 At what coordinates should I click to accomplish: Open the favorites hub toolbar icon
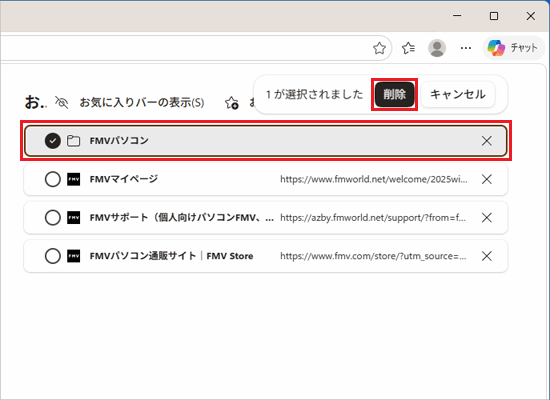409,48
